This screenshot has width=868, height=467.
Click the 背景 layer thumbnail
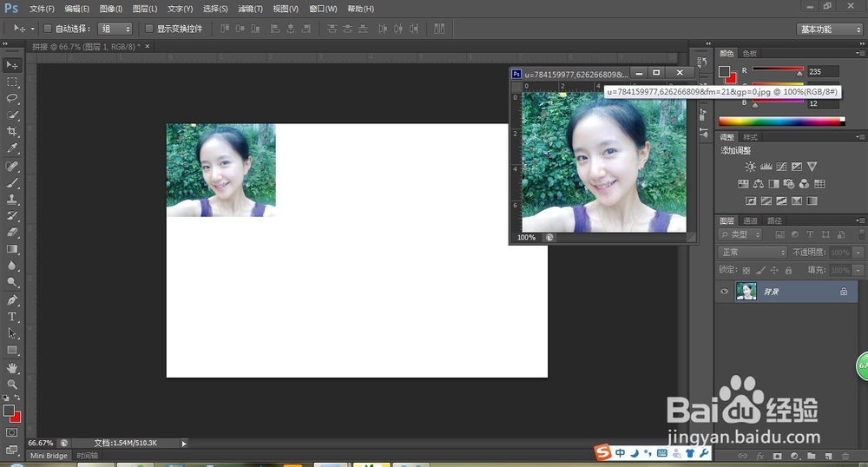746,292
